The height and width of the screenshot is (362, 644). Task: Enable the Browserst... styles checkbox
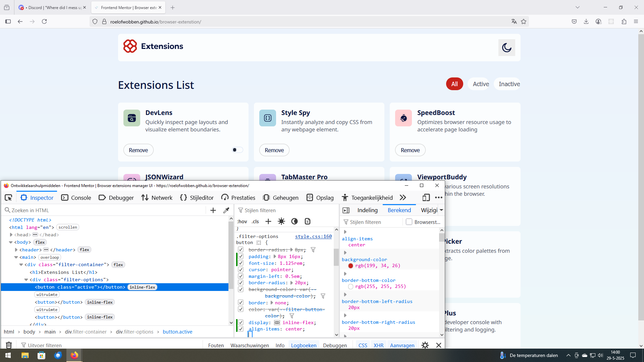(409, 222)
